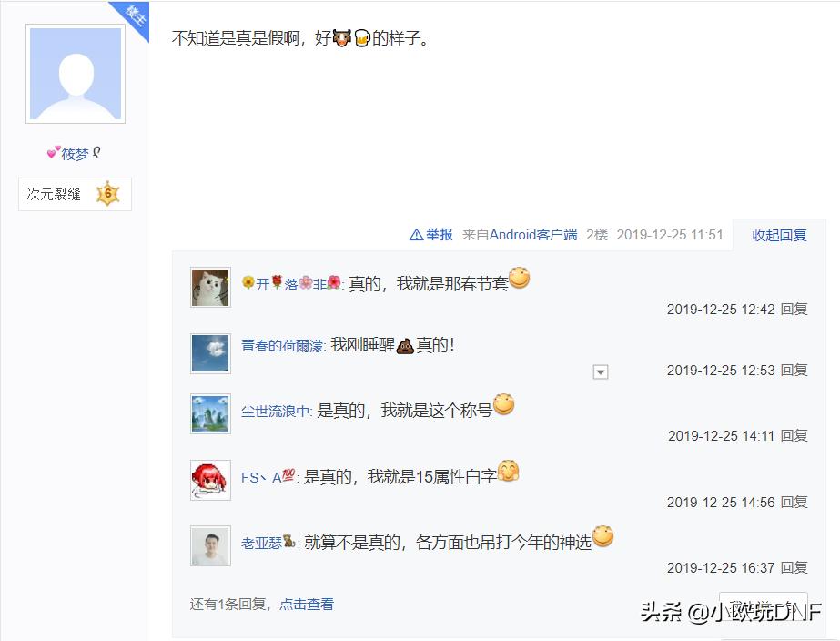The image size is (840, 641).
Task: Expand hidden replies via 点击查看
Action: [x=307, y=604]
